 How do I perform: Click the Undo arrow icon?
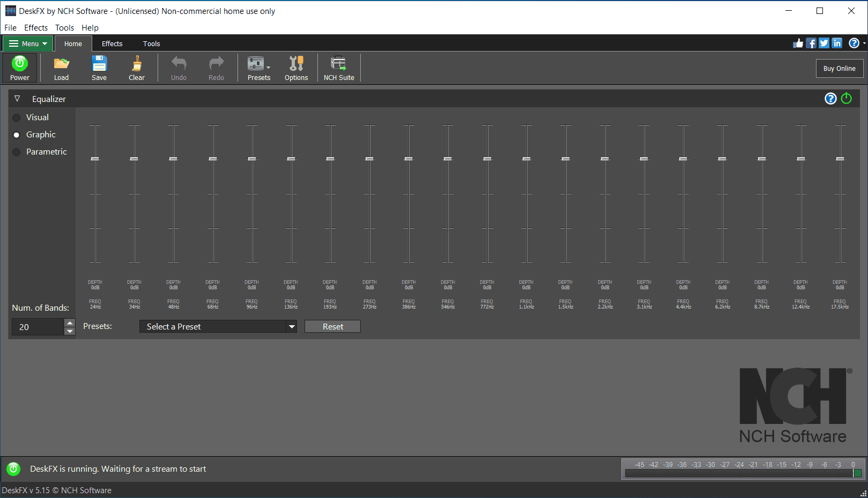[179, 64]
